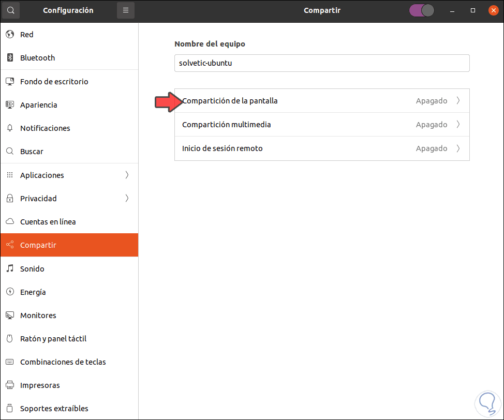Click the search icon in Configuración header

pyautogui.click(x=10, y=10)
